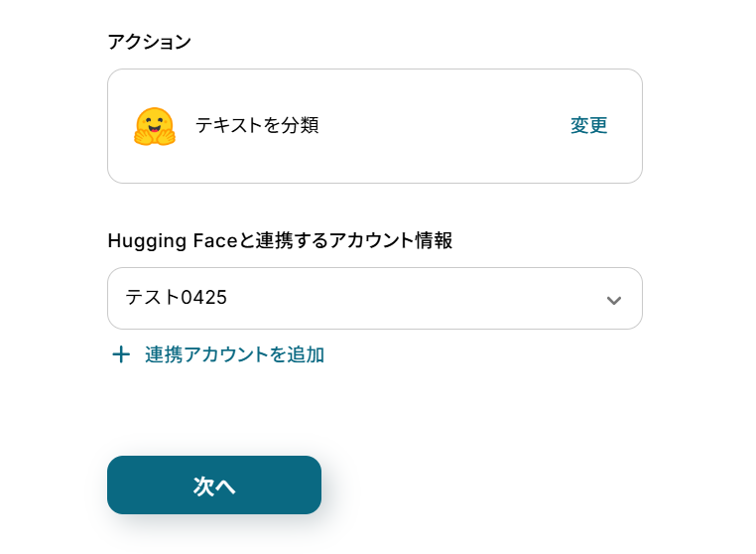
Task: Click the plus icon to add account
Action: (121, 354)
